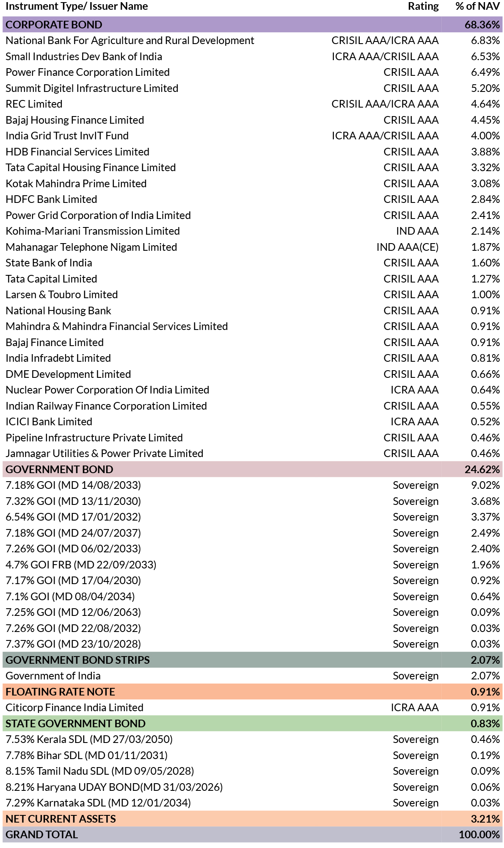Click the % of NAV column header
The height and width of the screenshot is (848, 504).
click(x=478, y=6)
